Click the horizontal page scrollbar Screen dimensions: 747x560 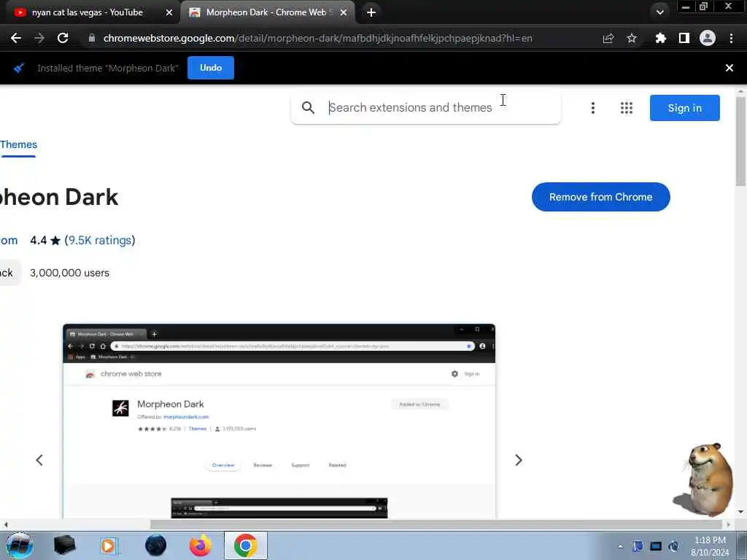tap(436, 524)
